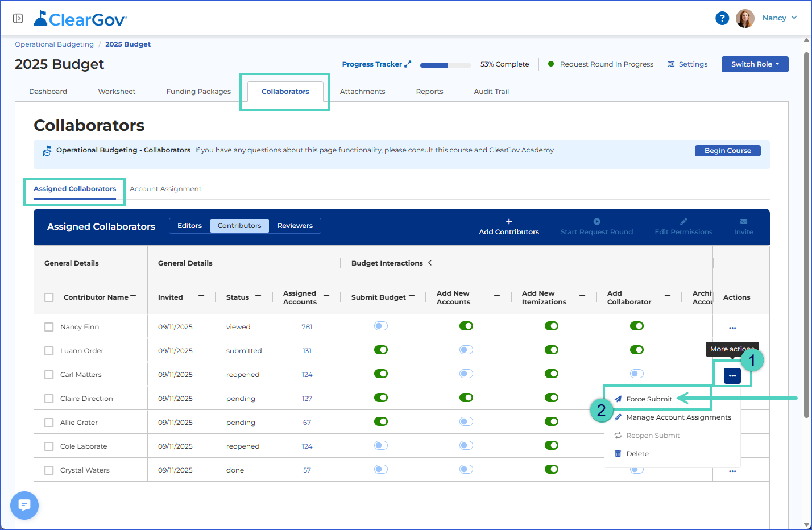
Task: Toggle Submit Budget for Nancy Finn
Action: (x=381, y=326)
